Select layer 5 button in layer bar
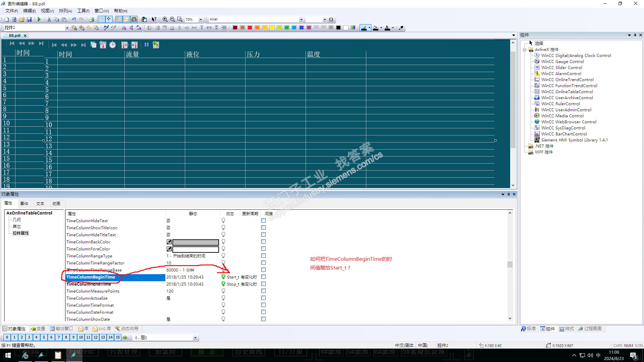The image size is (644, 362). 44,338
